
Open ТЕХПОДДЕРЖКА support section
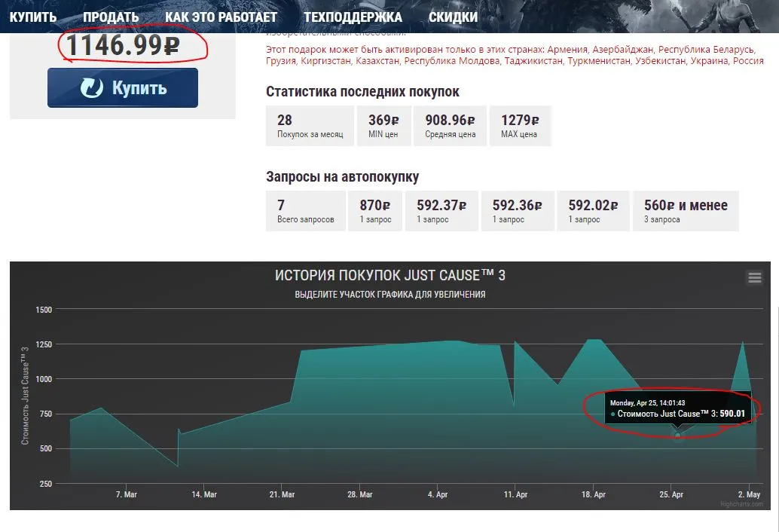coord(353,17)
